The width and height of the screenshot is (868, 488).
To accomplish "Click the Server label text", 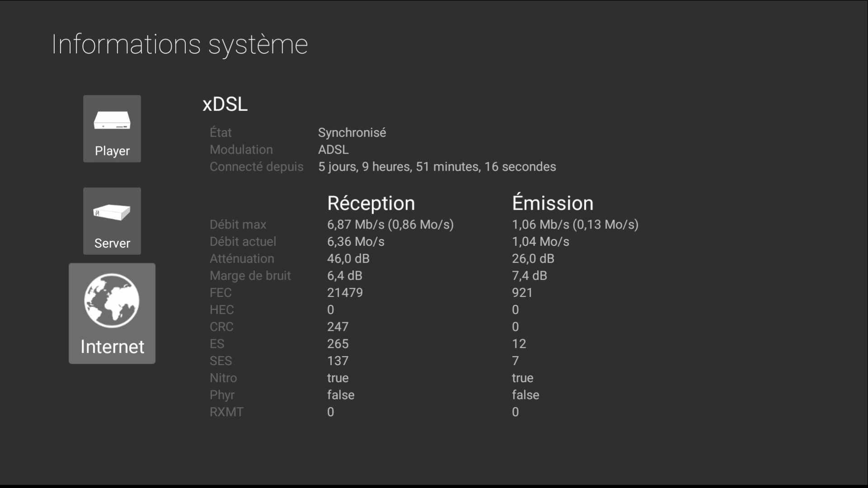I will tap(112, 243).
